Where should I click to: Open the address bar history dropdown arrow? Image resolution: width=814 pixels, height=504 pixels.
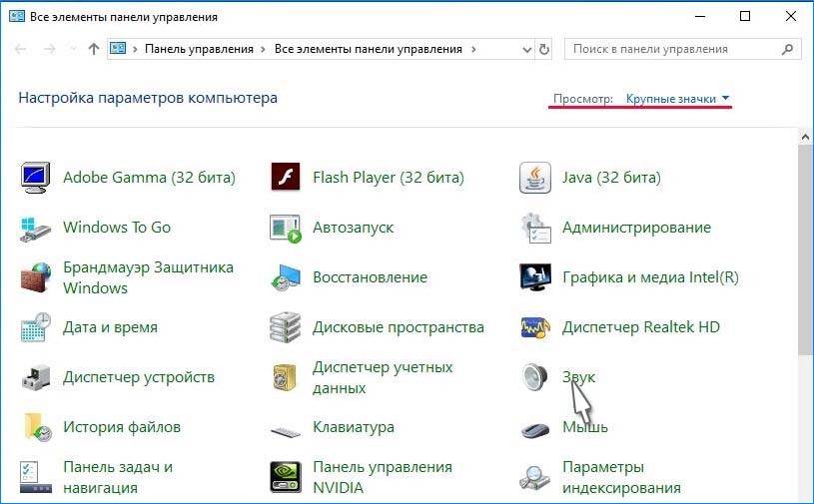coord(525,49)
